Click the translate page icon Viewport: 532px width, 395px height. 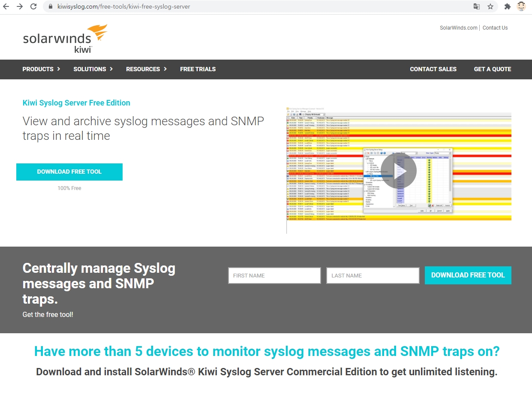pyautogui.click(x=476, y=6)
